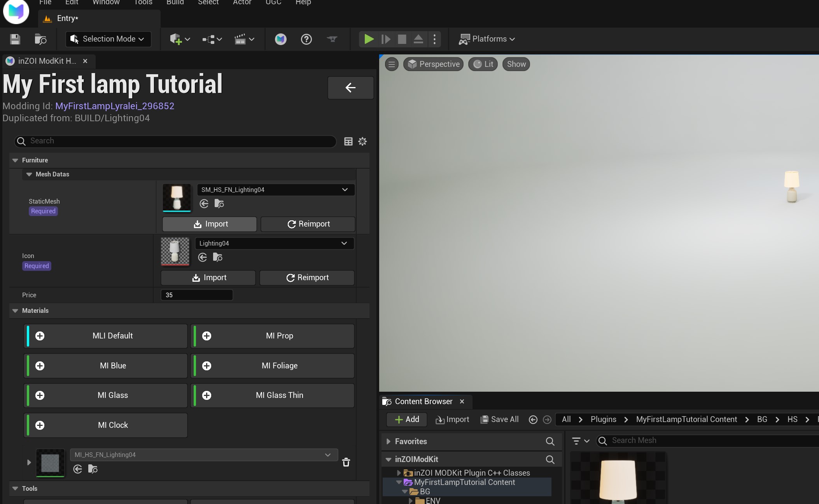
Task: Open the Lighting04 icon dropdown
Action: coord(274,243)
